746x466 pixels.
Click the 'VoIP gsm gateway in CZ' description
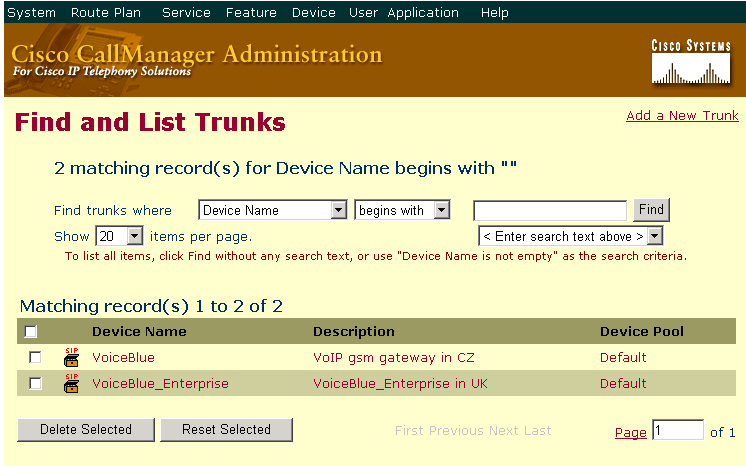click(394, 357)
